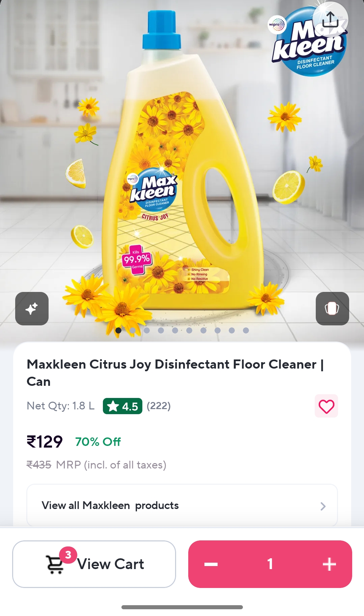Image resolution: width=364 pixels, height=616 pixels.
Task: Decrease quantity with the minus icon
Action: click(211, 564)
